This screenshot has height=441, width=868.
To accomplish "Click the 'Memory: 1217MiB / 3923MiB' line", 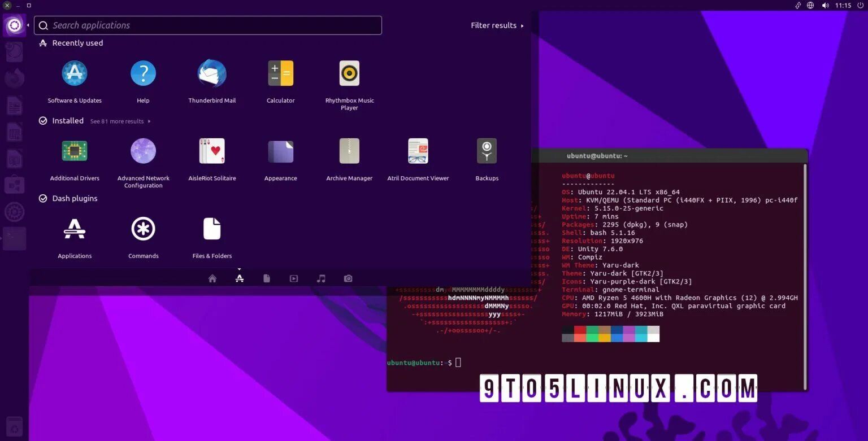I will (x=613, y=314).
